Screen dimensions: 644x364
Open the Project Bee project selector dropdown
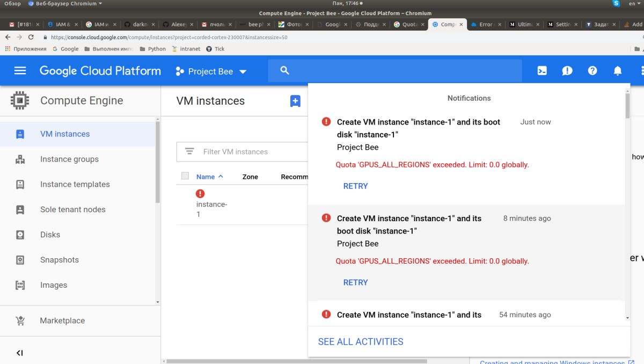211,71
